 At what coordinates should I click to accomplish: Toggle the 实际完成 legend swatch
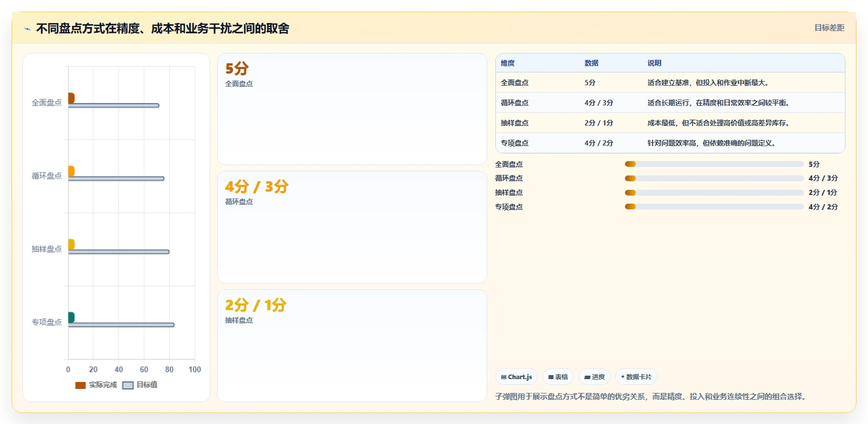pos(81,385)
